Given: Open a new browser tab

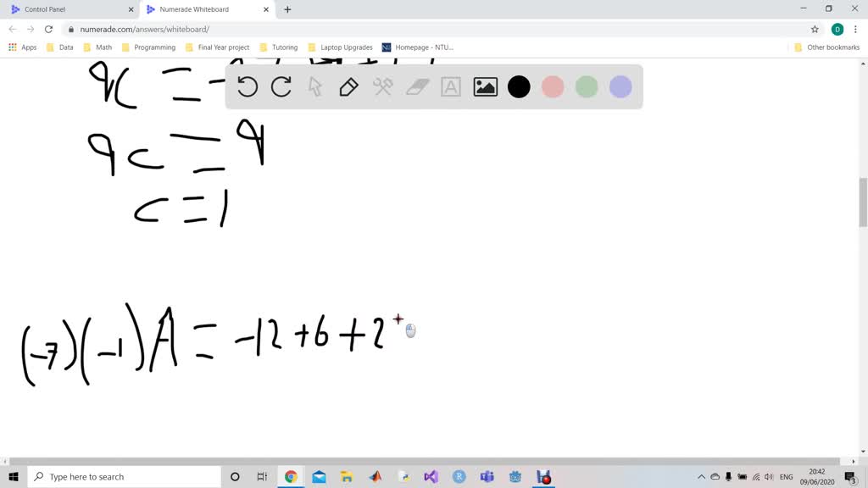Looking at the screenshot, I should (287, 9).
